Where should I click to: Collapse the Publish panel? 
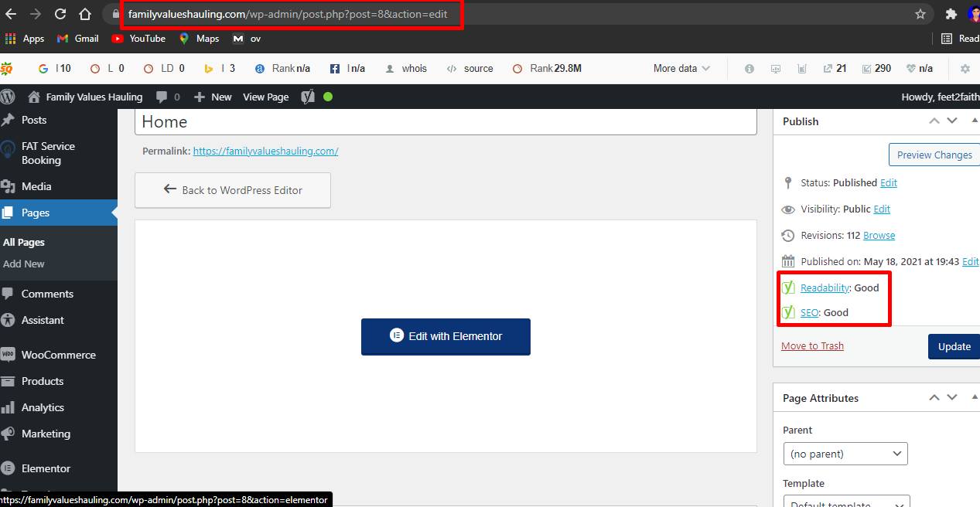(975, 121)
